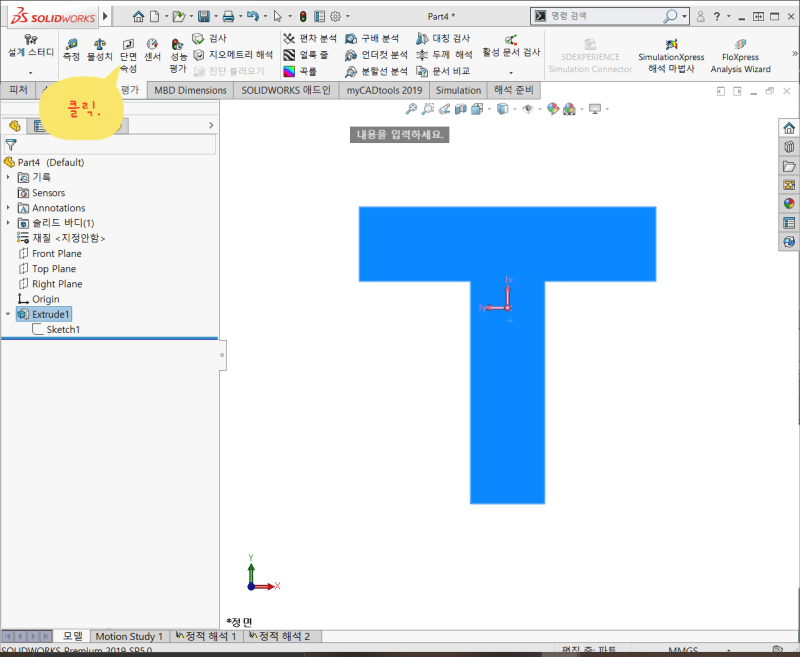800x657 pixels.
Task: Expand the Open document dropdown arrow
Action: 191,16
